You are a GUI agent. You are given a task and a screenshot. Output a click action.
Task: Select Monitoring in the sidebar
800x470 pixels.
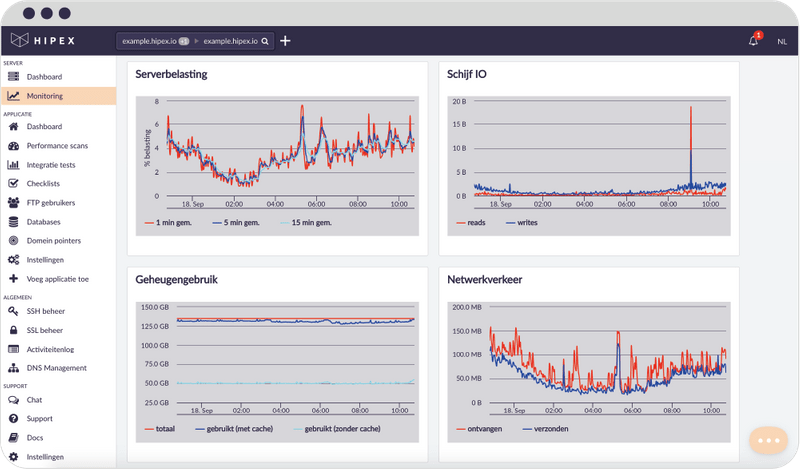click(x=44, y=96)
